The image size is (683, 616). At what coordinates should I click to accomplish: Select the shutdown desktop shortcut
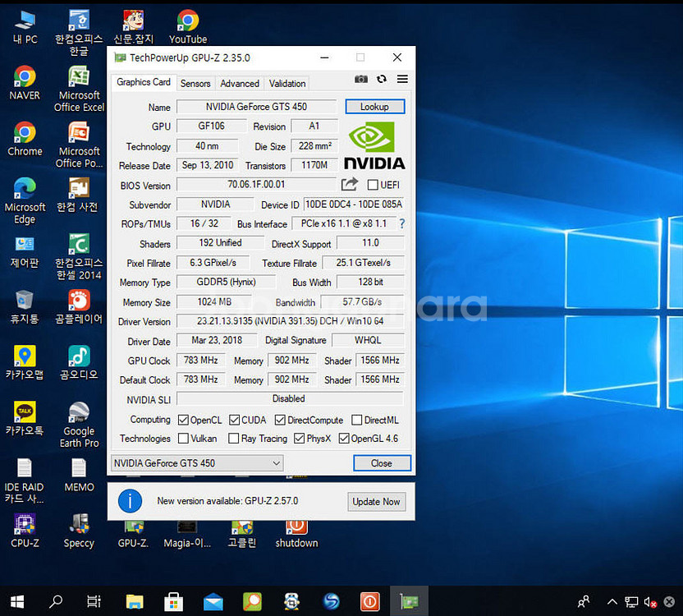point(296,534)
